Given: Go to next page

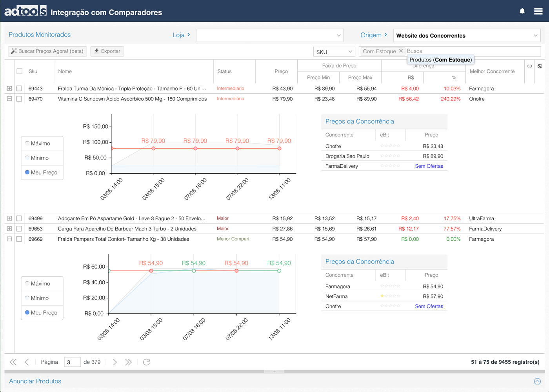Looking at the screenshot, I should tap(115, 362).
